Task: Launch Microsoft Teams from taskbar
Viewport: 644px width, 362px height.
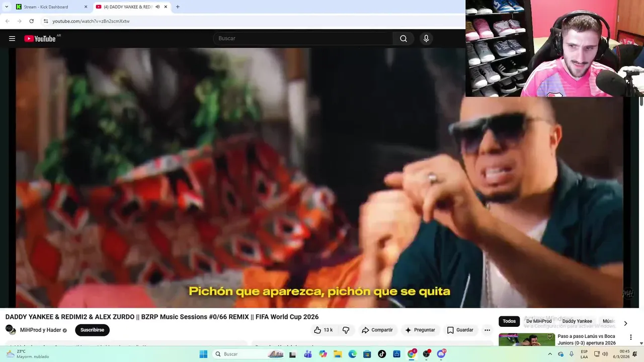Action: (x=307, y=354)
